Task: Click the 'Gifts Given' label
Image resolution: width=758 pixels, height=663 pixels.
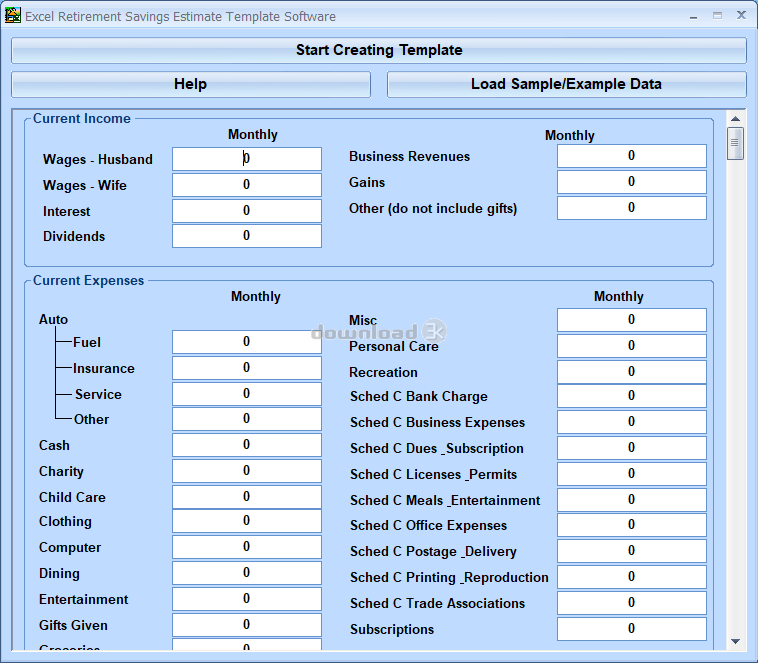Action: point(73,626)
